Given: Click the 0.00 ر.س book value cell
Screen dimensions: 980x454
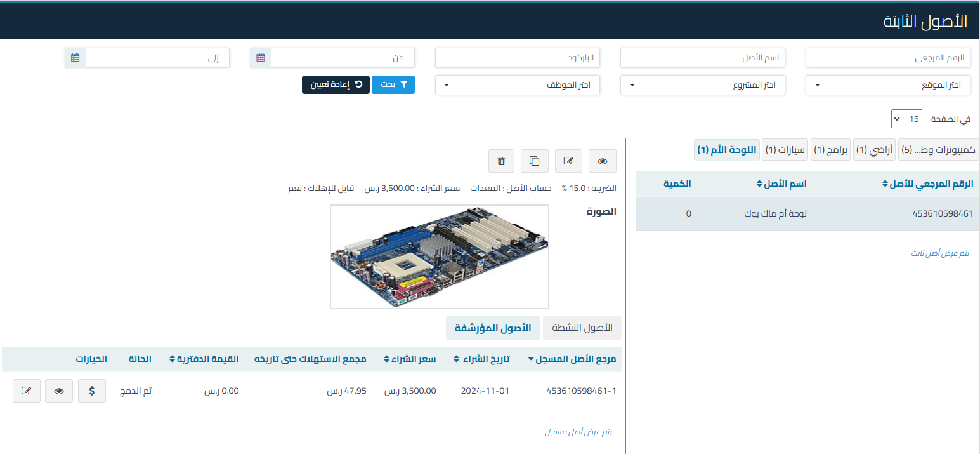Looking at the screenshot, I should (x=221, y=391).
